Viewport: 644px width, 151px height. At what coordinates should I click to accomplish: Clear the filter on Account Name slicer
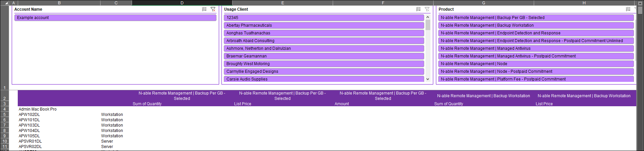pos(213,9)
